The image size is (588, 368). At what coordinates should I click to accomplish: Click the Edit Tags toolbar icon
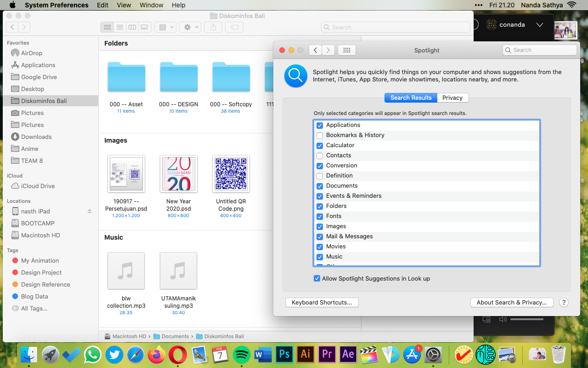point(234,27)
